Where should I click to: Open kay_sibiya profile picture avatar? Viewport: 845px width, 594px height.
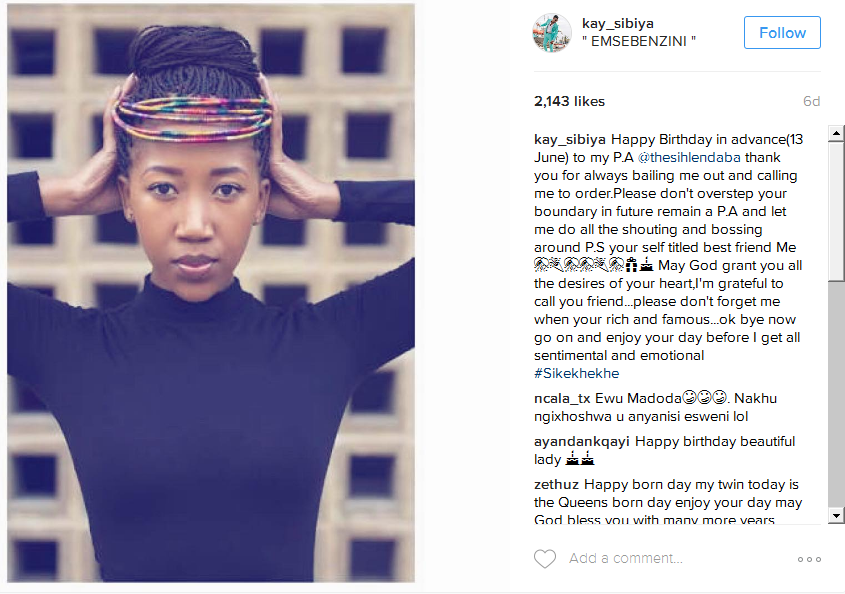click(552, 33)
